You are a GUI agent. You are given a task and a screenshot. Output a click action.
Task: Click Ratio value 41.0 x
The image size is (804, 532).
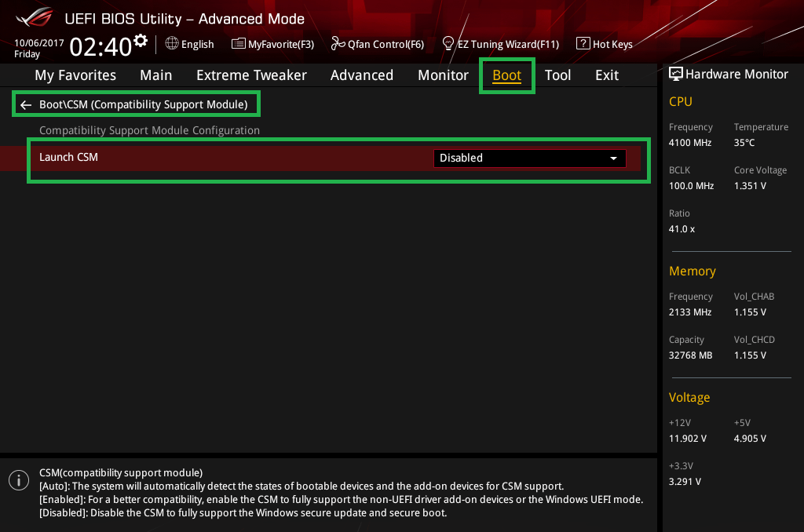(682, 229)
